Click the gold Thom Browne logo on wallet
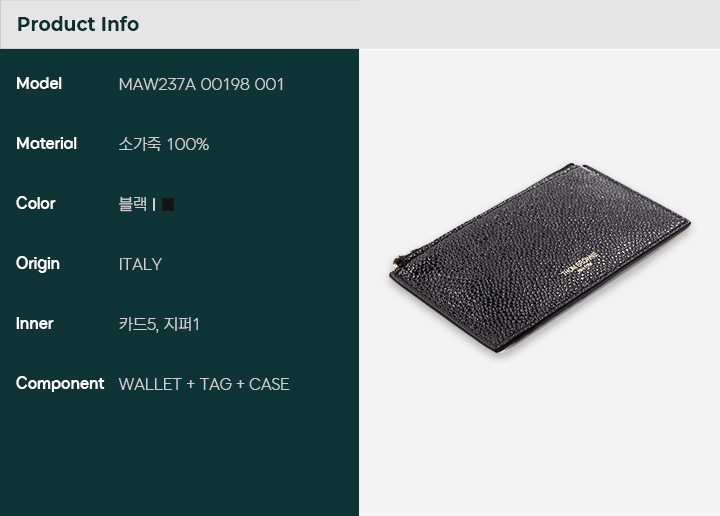The width and height of the screenshot is (720, 516). pyautogui.click(x=580, y=264)
